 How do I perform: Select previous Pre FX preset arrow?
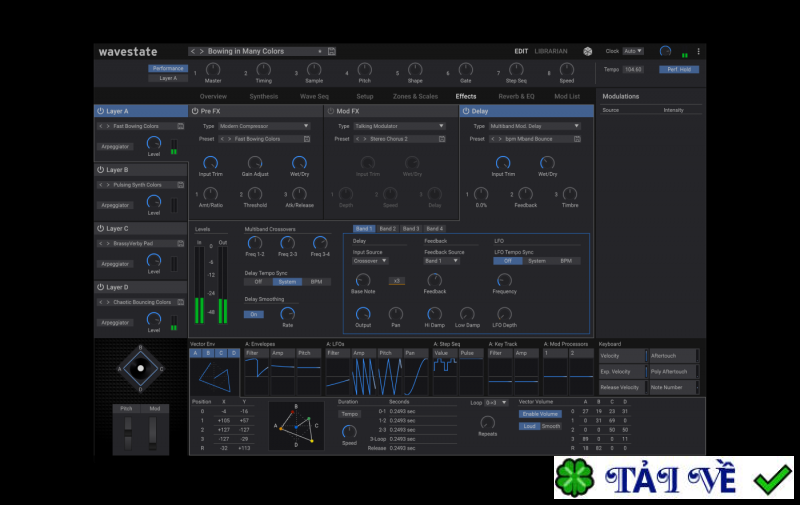coord(222,139)
